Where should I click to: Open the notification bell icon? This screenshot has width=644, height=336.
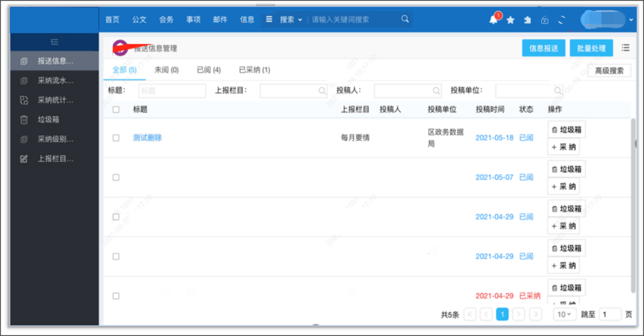coord(494,19)
